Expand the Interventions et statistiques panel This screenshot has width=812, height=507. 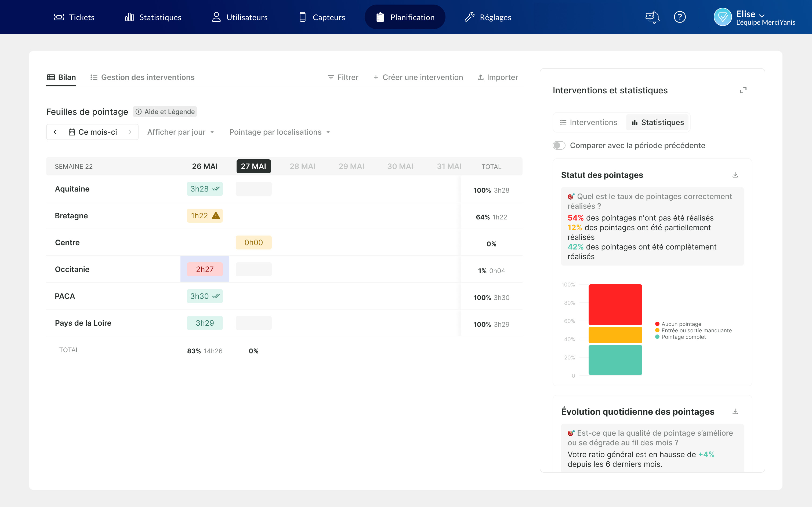[x=743, y=90]
